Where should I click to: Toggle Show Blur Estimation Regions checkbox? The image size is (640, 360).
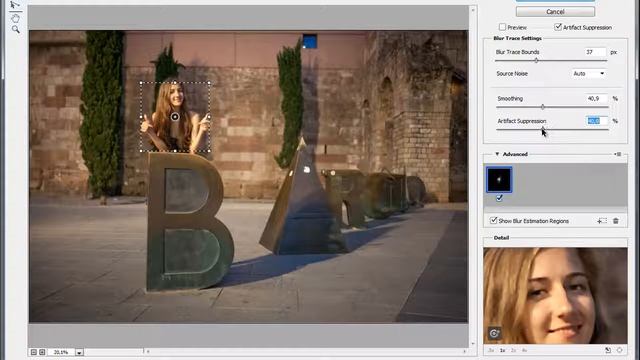coord(493,220)
